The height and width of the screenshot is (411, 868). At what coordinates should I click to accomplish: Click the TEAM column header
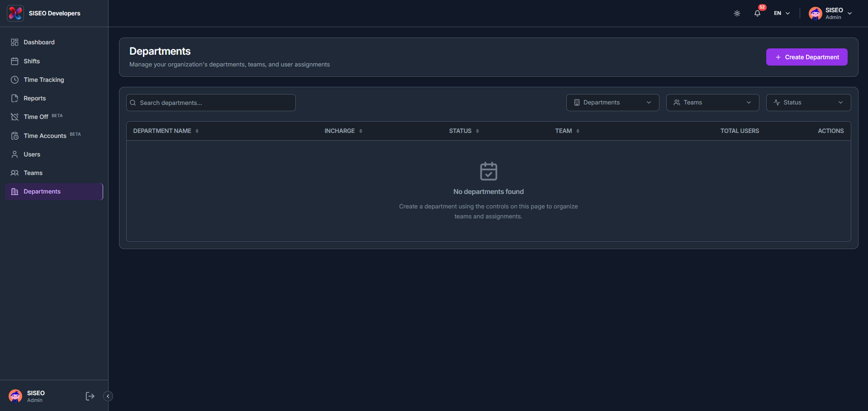coord(563,131)
